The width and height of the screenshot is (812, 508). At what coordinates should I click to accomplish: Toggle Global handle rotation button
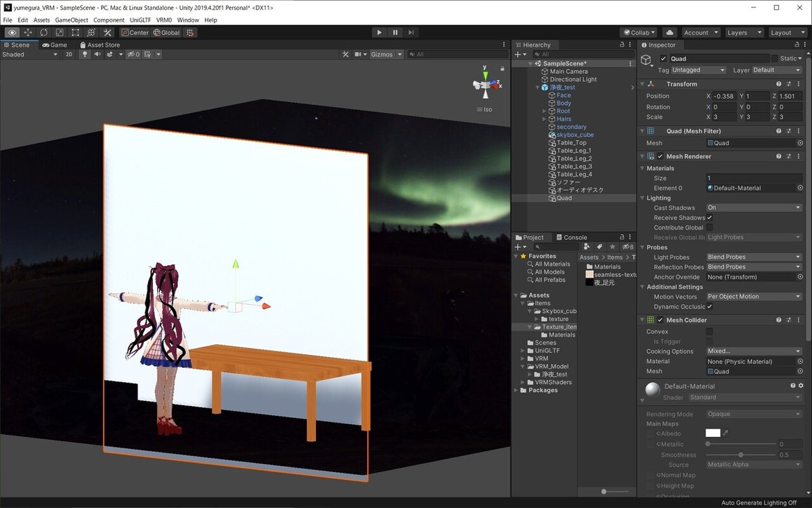166,33
